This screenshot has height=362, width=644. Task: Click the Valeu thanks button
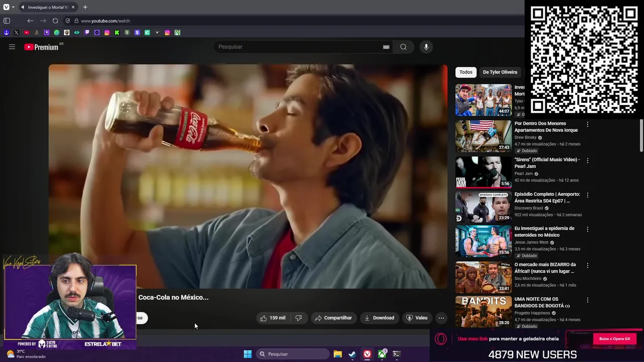[417, 318]
